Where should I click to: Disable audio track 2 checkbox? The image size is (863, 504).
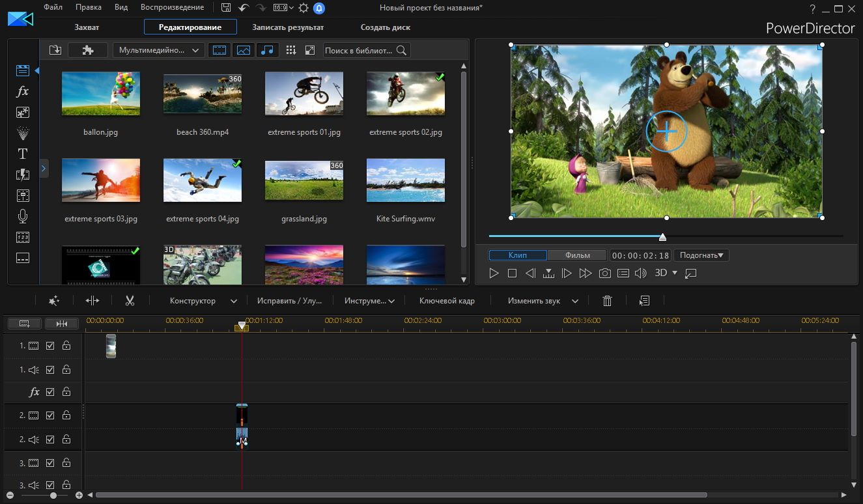50,440
